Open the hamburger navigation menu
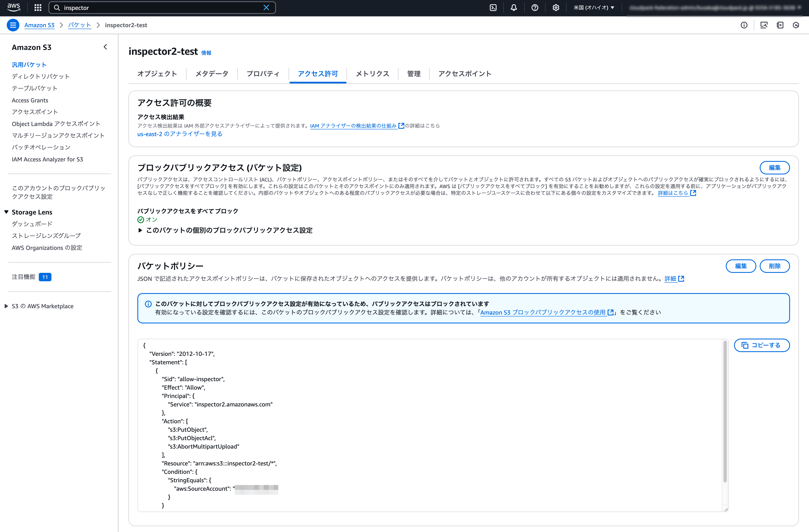Screen dimensions: 809x532 (x=13, y=25)
